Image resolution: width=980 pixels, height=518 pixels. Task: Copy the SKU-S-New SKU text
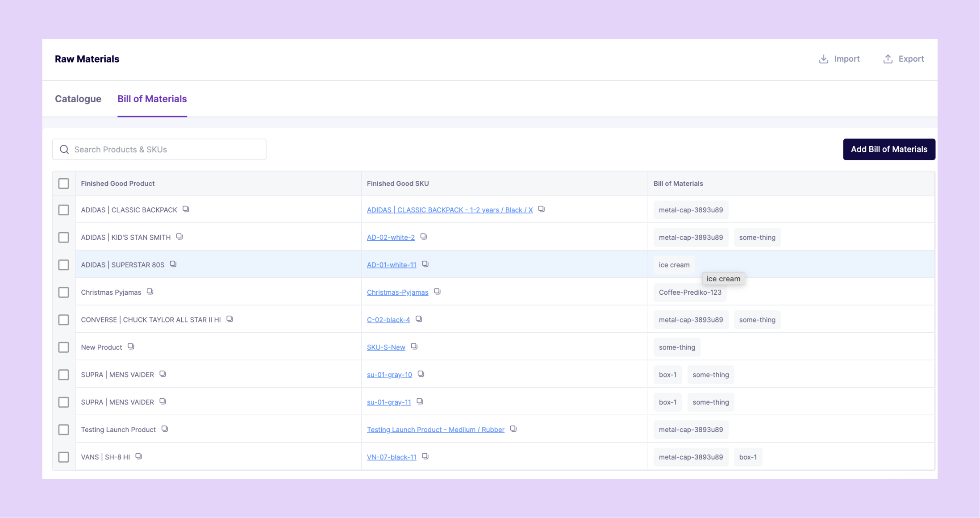pos(414,347)
